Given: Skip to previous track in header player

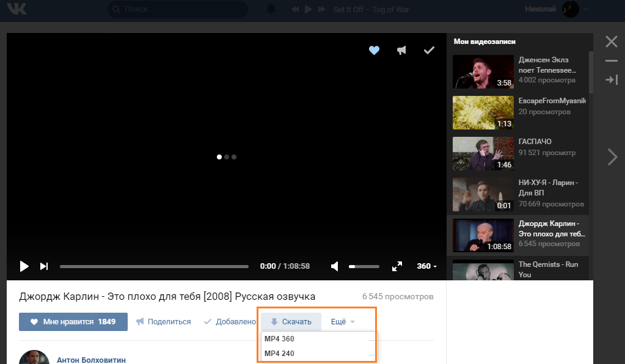Looking at the screenshot, I should pyautogui.click(x=295, y=9).
